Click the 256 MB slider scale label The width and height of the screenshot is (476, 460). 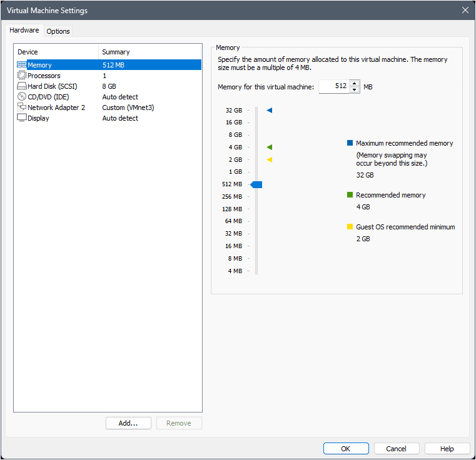coord(232,197)
